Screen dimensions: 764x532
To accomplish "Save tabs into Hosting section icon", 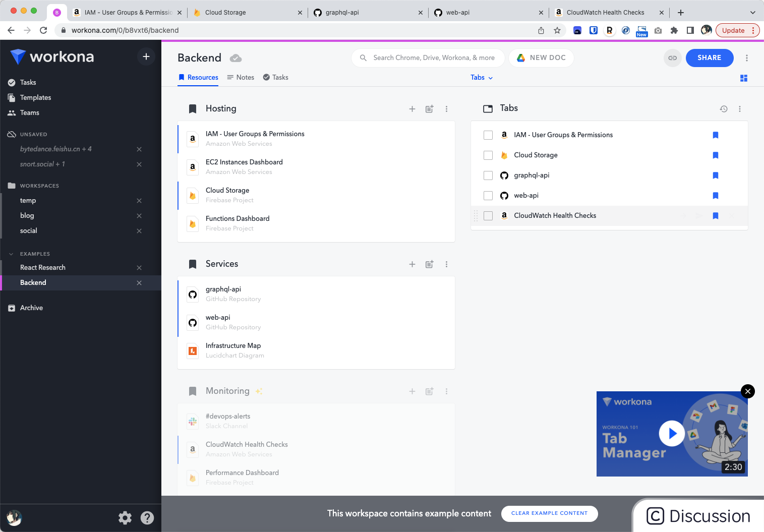I will pyautogui.click(x=429, y=109).
